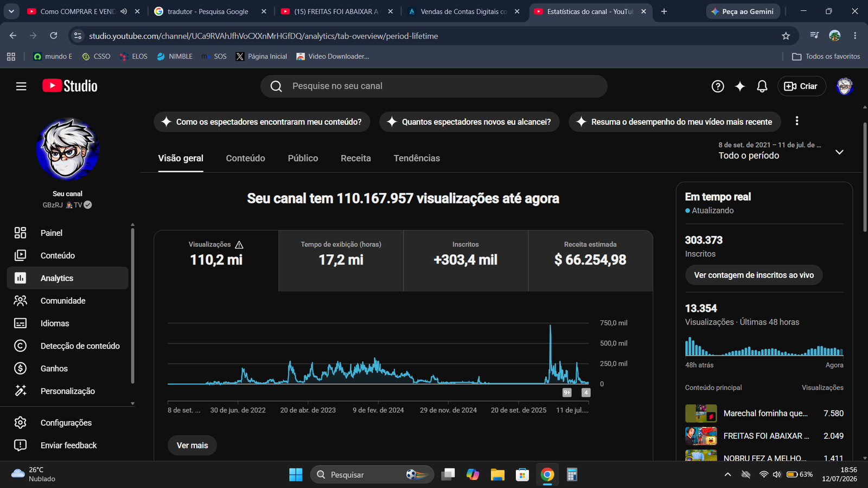Image resolution: width=868 pixels, height=488 pixels.
Task: Click the Windows Start button
Action: tap(296, 475)
